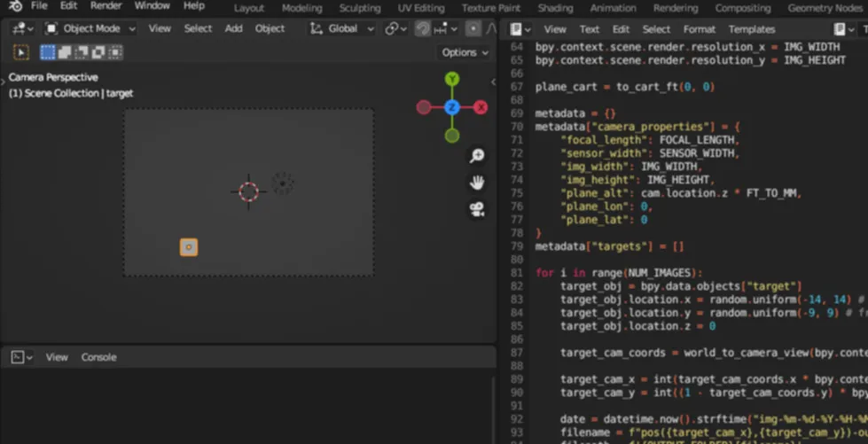Click the zoom magnifier icon in viewport
The image size is (868, 444).
coord(477,156)
